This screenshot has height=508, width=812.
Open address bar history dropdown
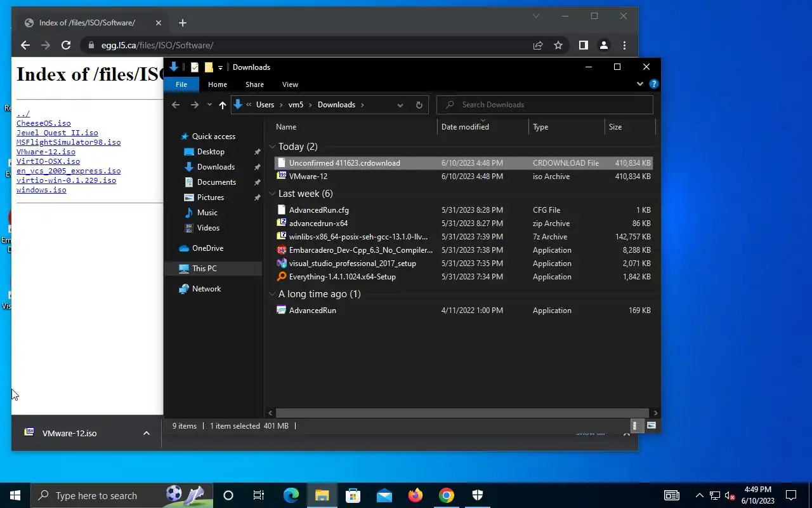(x=400, y=105)
